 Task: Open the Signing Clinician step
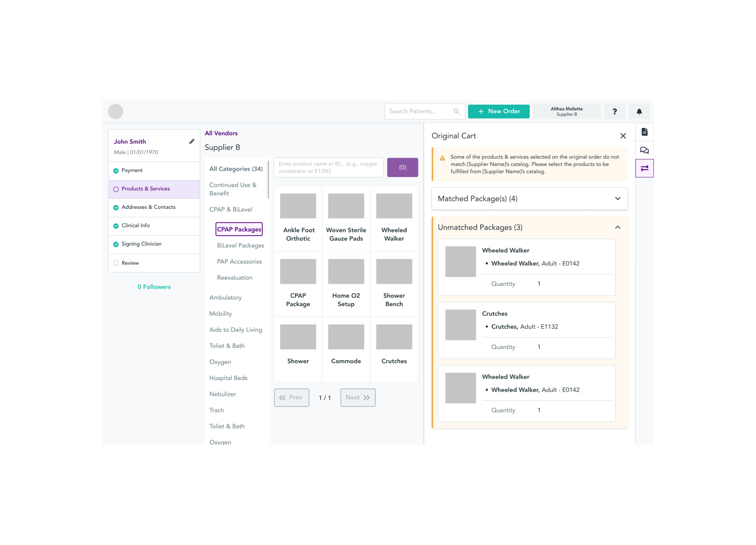click(x=154, y=244)
